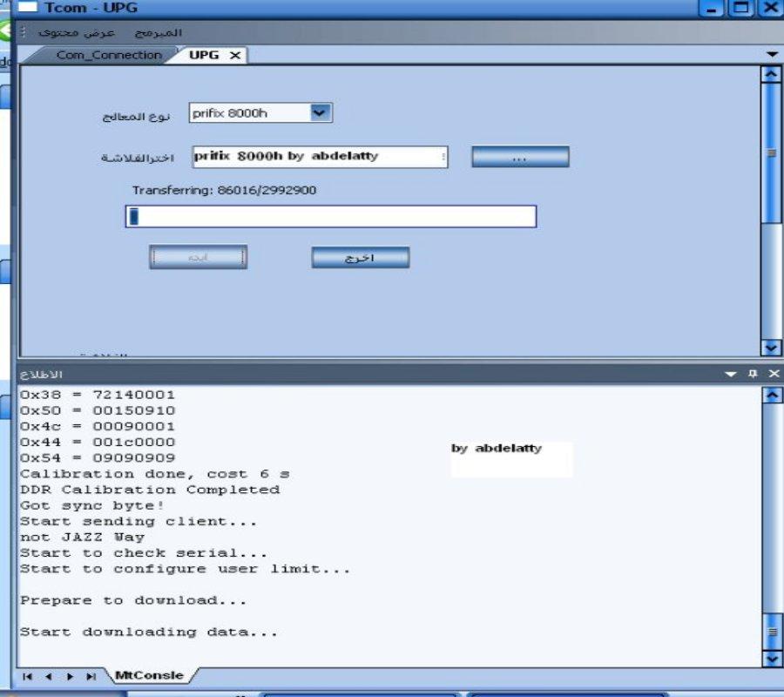
Task: Click the 'Got sync byte!' console line
Action: [92, 505]
